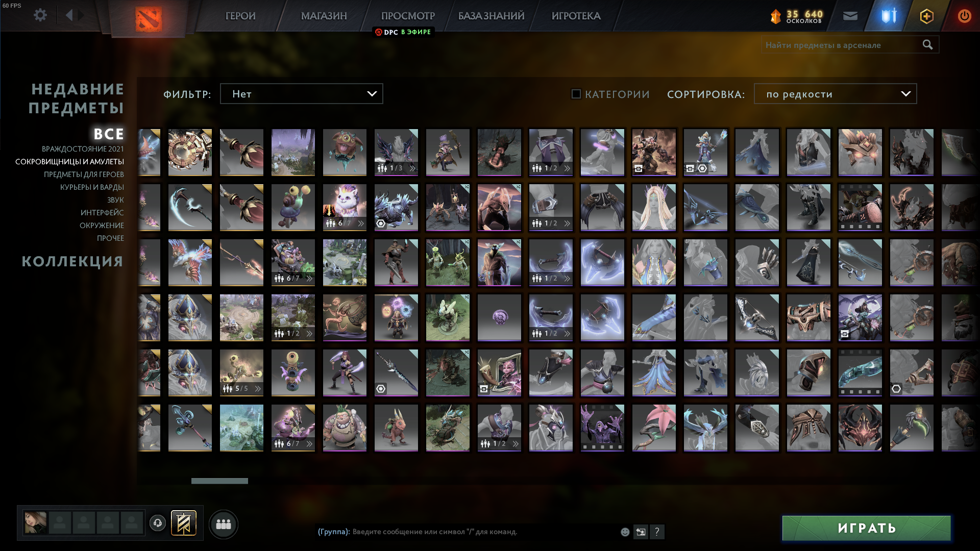Click the DPC в эфире live badge
The image size is (980, 551).
pos(403,32)
